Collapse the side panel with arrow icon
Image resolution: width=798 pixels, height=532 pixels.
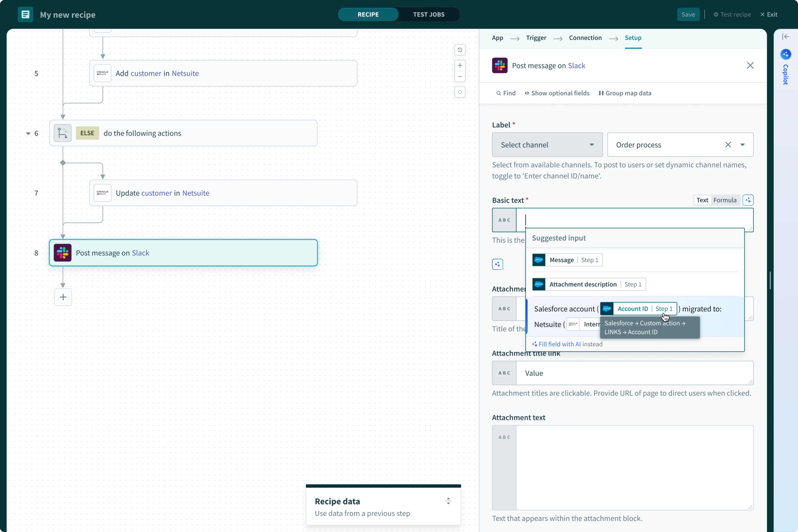click(786, 37)
